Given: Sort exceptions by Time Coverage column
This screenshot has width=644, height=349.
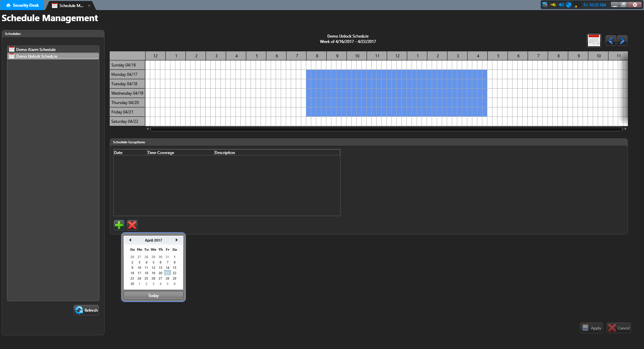Looking at the screenshot, I should coord(180,153).
